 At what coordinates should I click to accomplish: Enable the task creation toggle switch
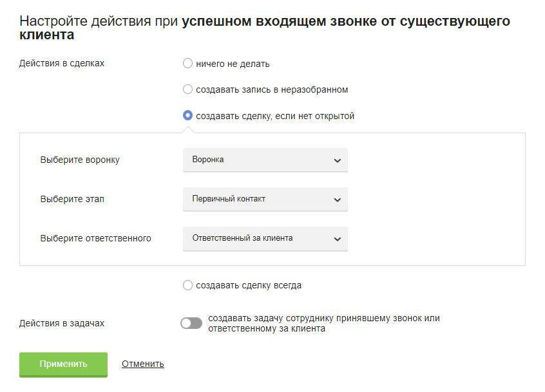click(191, 323)
